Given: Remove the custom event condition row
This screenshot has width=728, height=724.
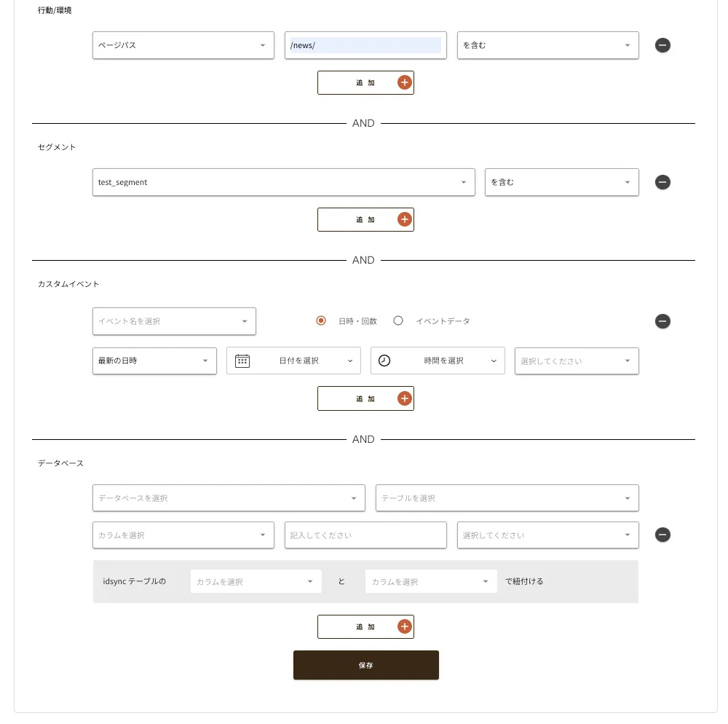Looking at the screenshot, I should tap(662, 321).
